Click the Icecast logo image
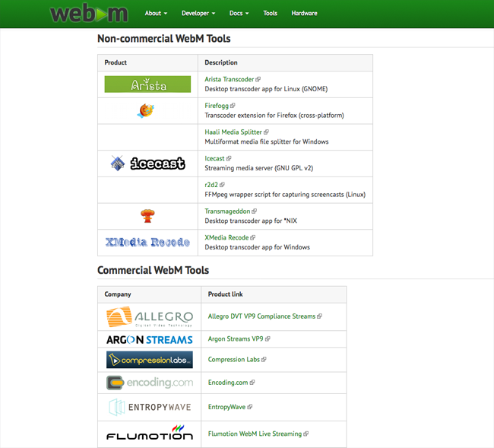The image size is (494, 448). pyautogui.click(x=147, y=164)
